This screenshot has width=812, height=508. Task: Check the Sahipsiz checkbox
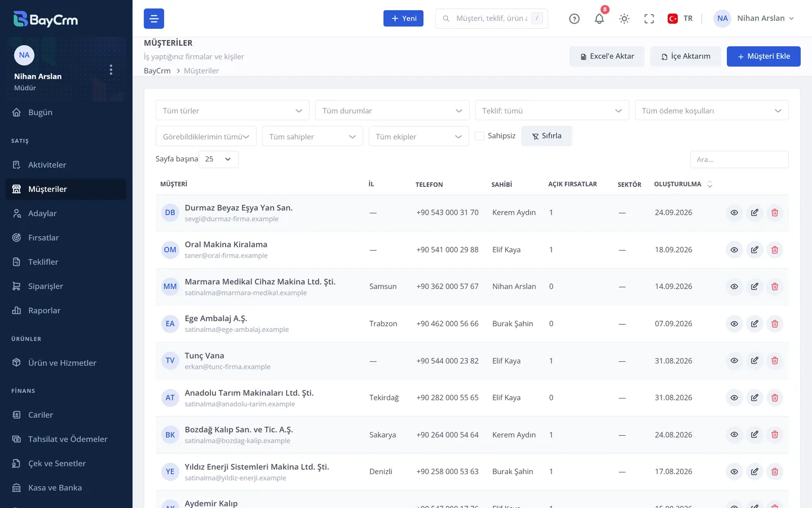click(x=480, y=136)
